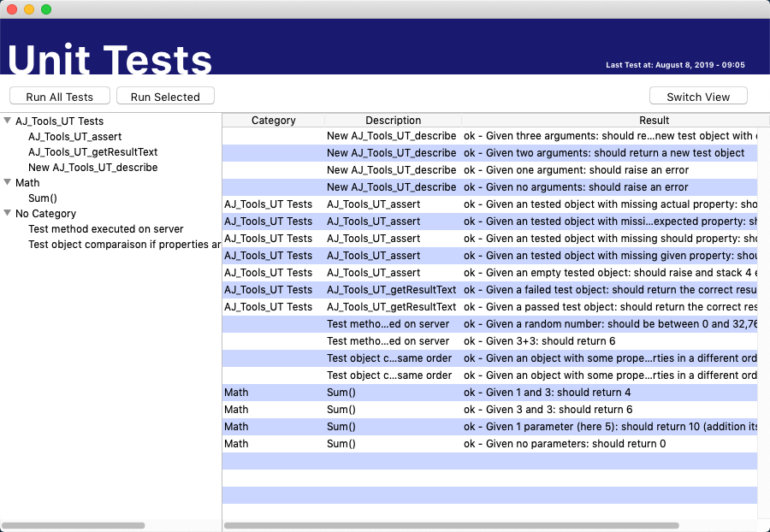Click the Switch View button
This screenshot has height=532, width=770.
pos(698,96)
